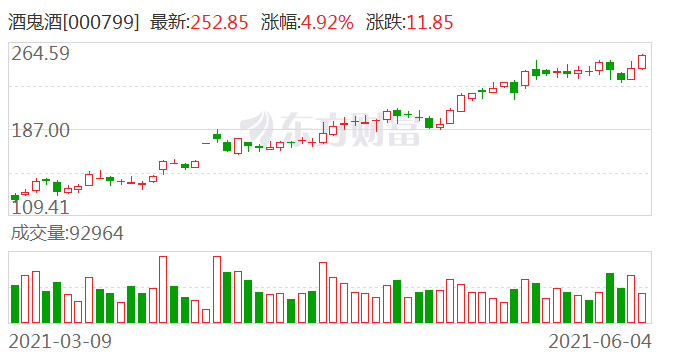688x360 pixels.
Task: Click the start date 2021-03-09
Action: pyautogui.click(x=60, y=341)
